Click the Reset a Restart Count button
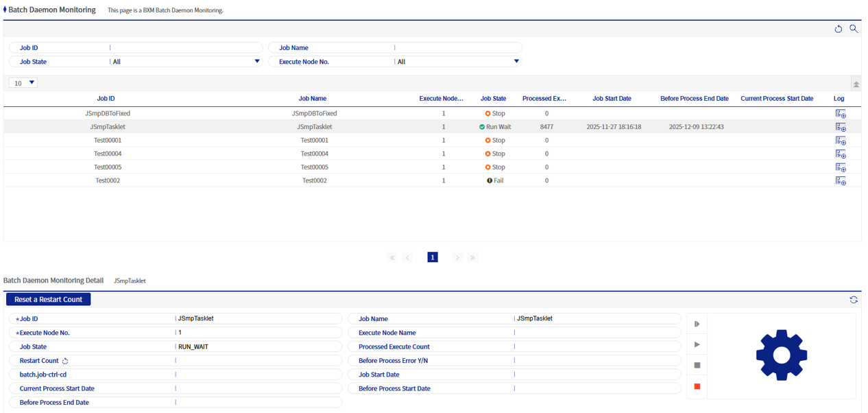The width and height of the screenshot is (868, 413). click(49, 300)
